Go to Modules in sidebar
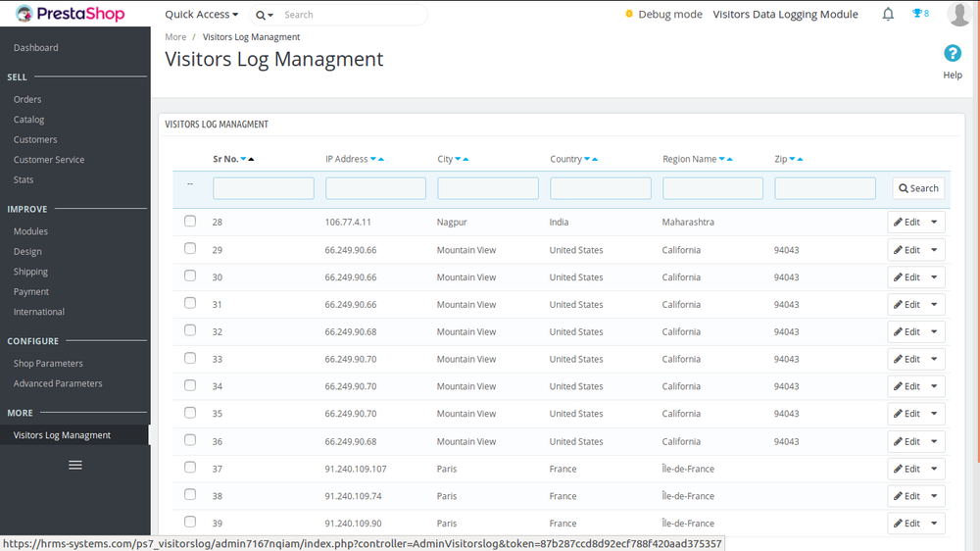This screenshot has height=551, width=980. coord(30,231)
